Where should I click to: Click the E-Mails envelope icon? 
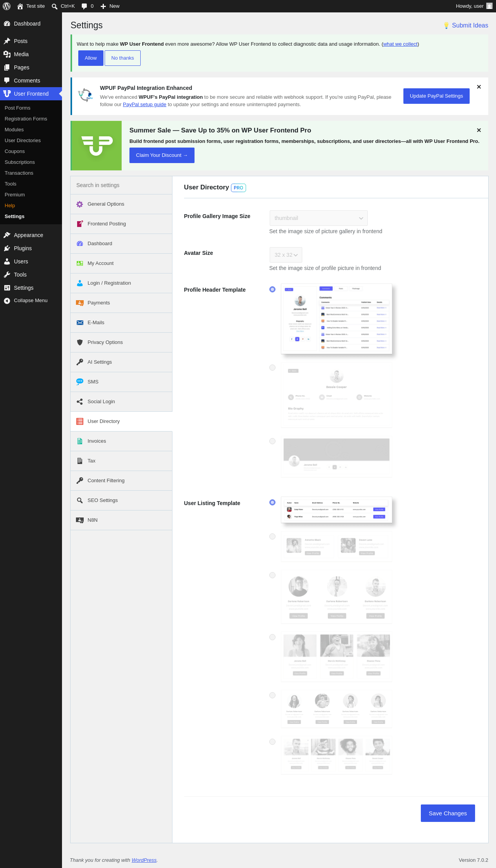(80, 323)
